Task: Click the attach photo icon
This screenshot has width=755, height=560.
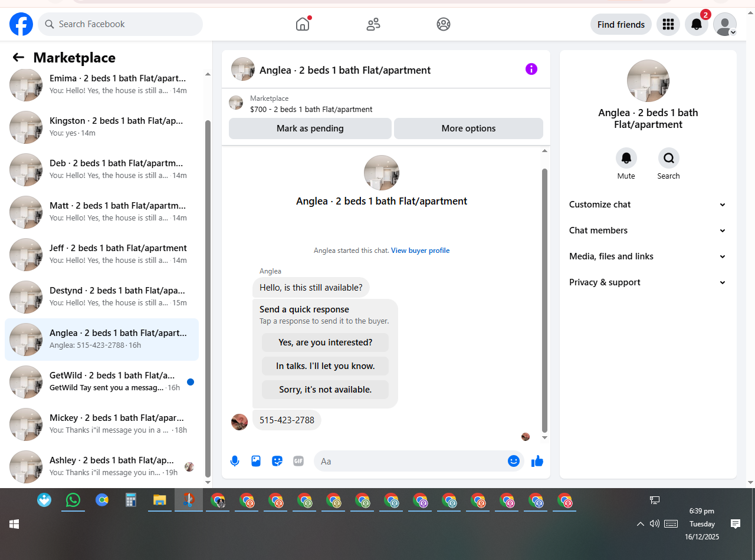Action: tap(256, 461)
